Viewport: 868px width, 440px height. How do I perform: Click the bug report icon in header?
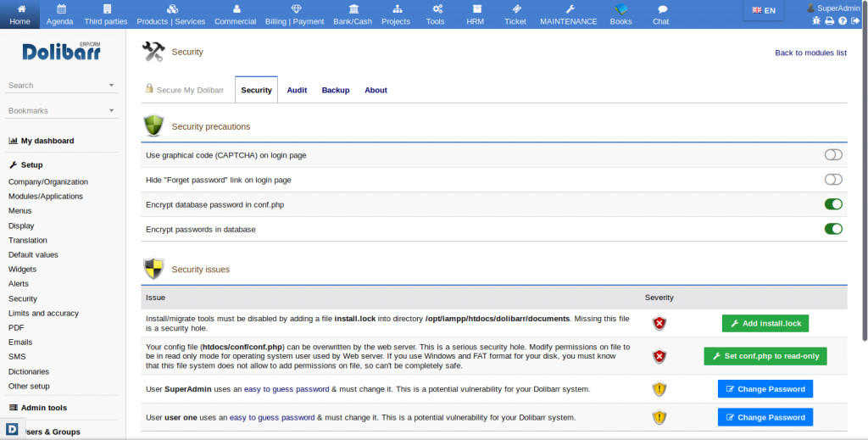tap(816, 20)
